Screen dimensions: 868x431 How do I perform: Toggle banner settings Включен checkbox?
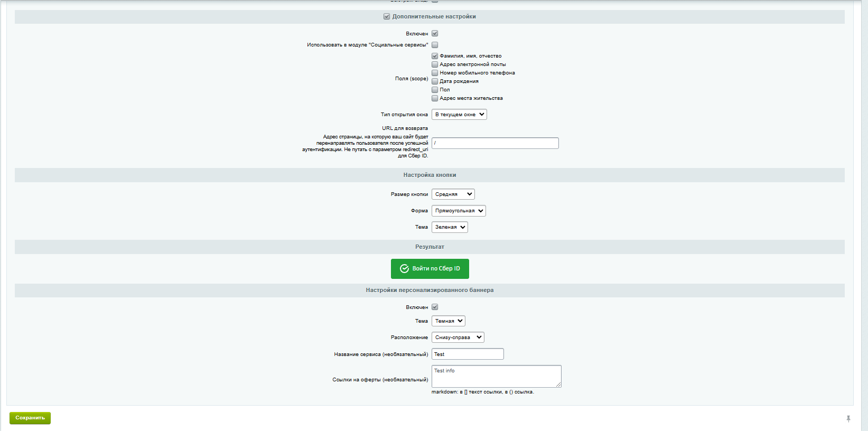[x=435, y=307]
